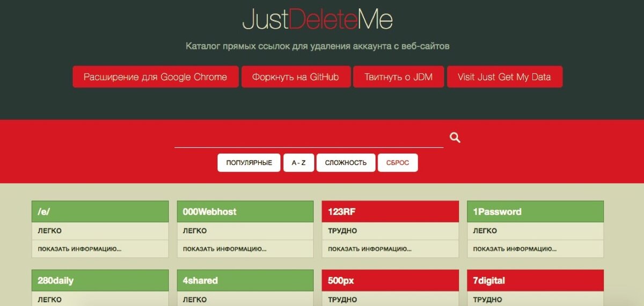This screenshot has height=306, width=644.
Task: Click the Каталог прямых ссылок subtitle text
Action: point(318,46)
